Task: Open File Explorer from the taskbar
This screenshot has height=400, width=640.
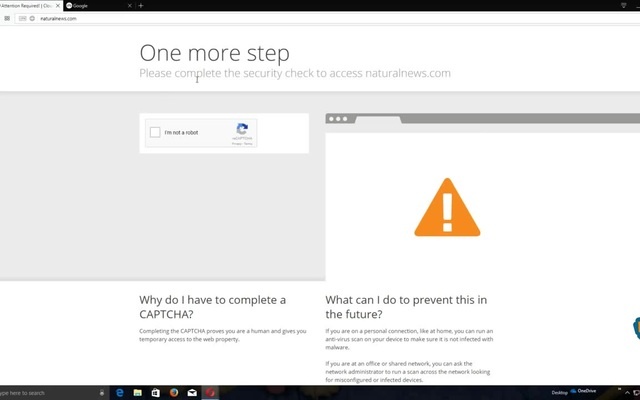Action: 138,393
